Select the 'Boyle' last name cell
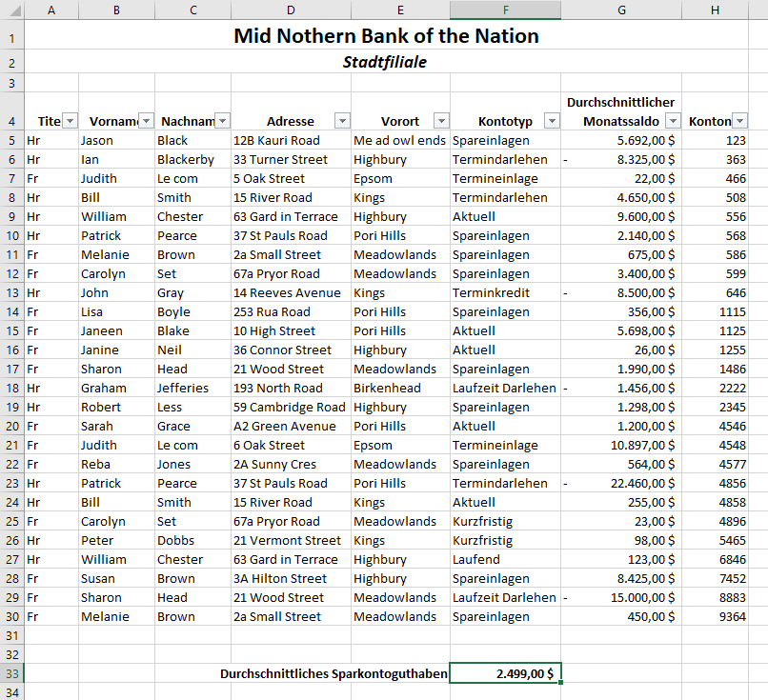 193,311
